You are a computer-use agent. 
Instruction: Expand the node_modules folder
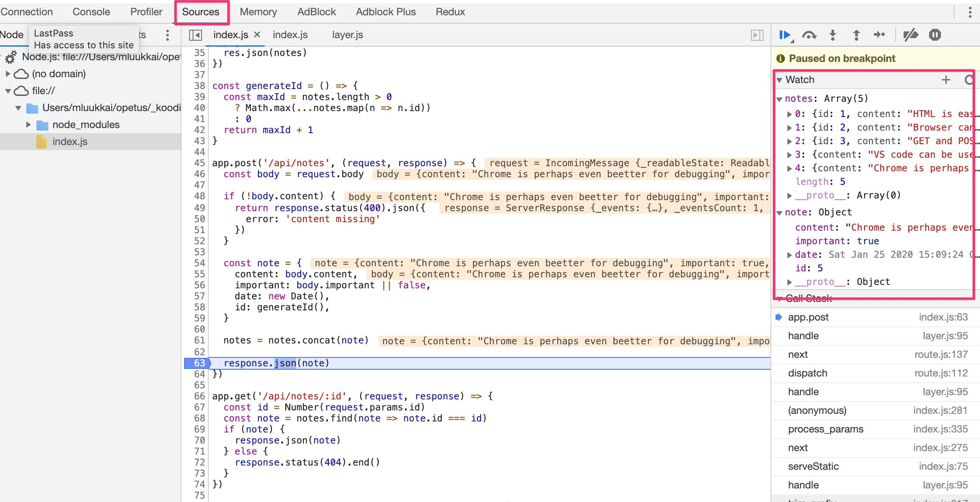click(x=28, y=125)
